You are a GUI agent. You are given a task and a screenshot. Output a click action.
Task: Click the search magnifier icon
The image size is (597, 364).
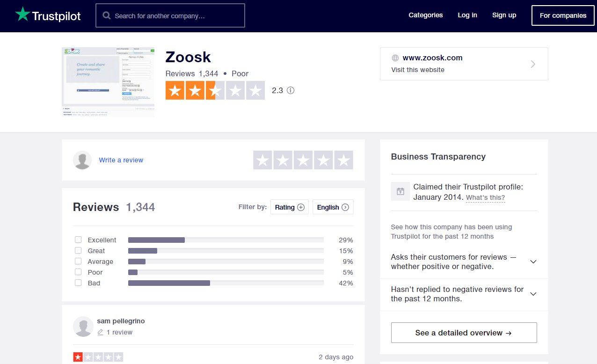tap(107, 16)
